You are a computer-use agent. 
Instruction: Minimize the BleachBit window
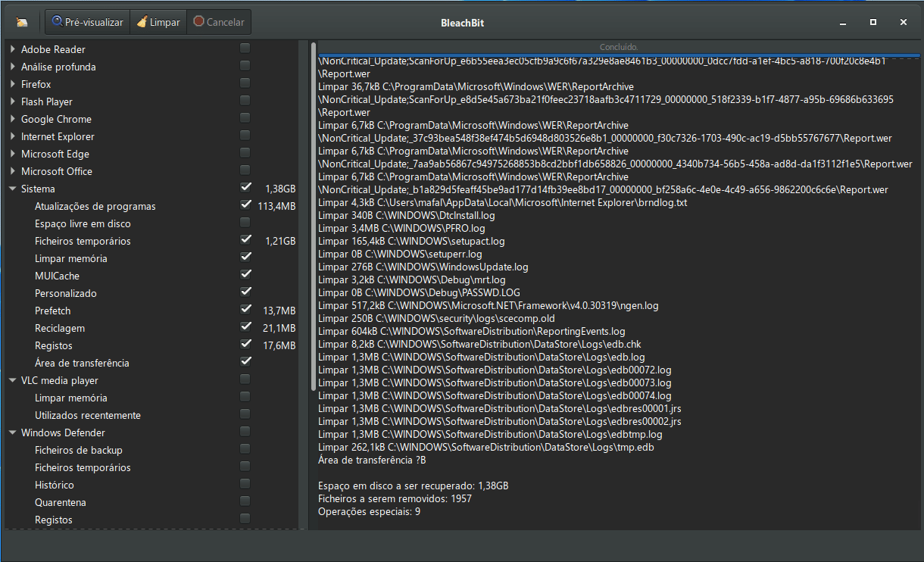click(843, 23)
